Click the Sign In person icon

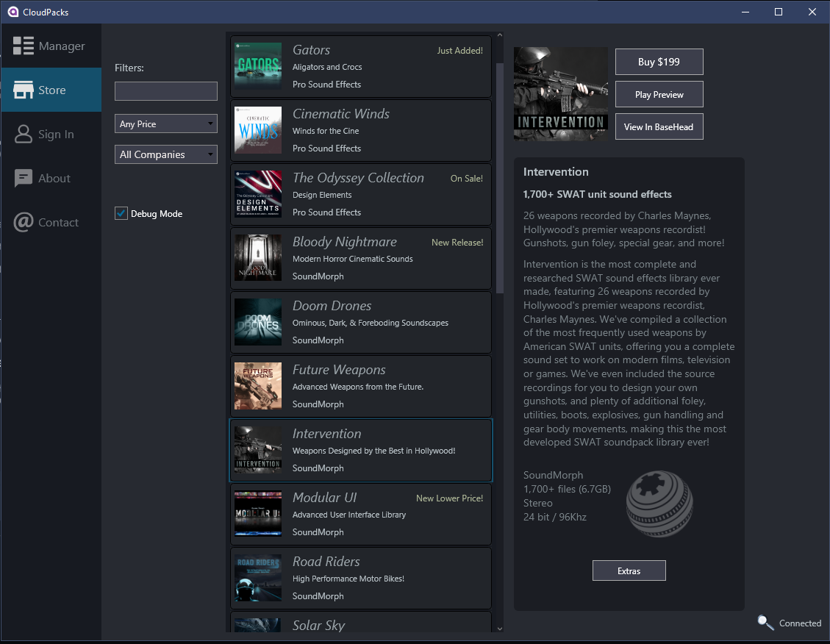(24, 134)
